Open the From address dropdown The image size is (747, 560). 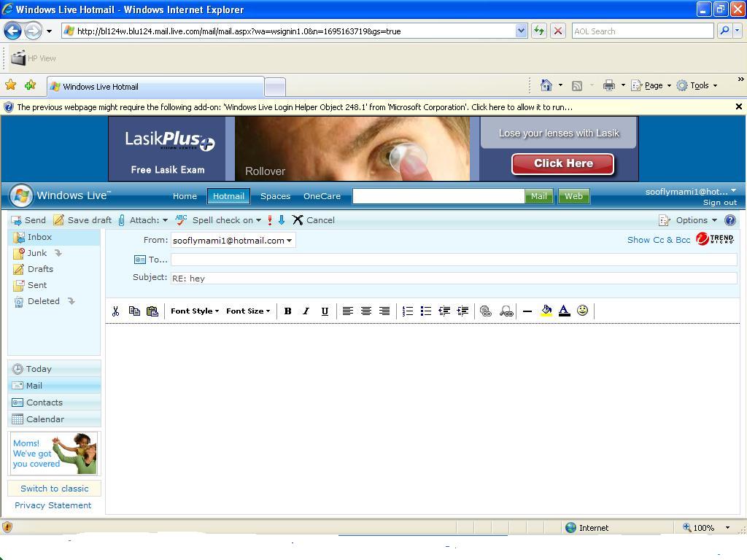(x=233, y=241)
